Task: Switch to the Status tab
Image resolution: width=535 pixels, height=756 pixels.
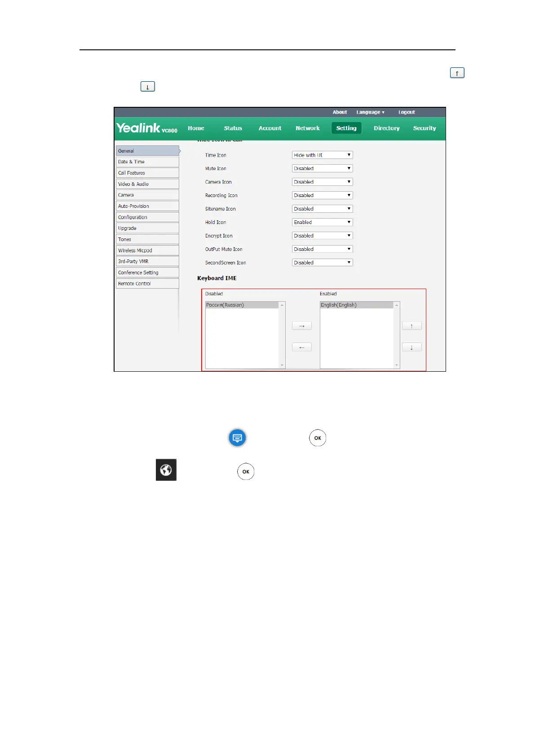Action: (233, 128)
